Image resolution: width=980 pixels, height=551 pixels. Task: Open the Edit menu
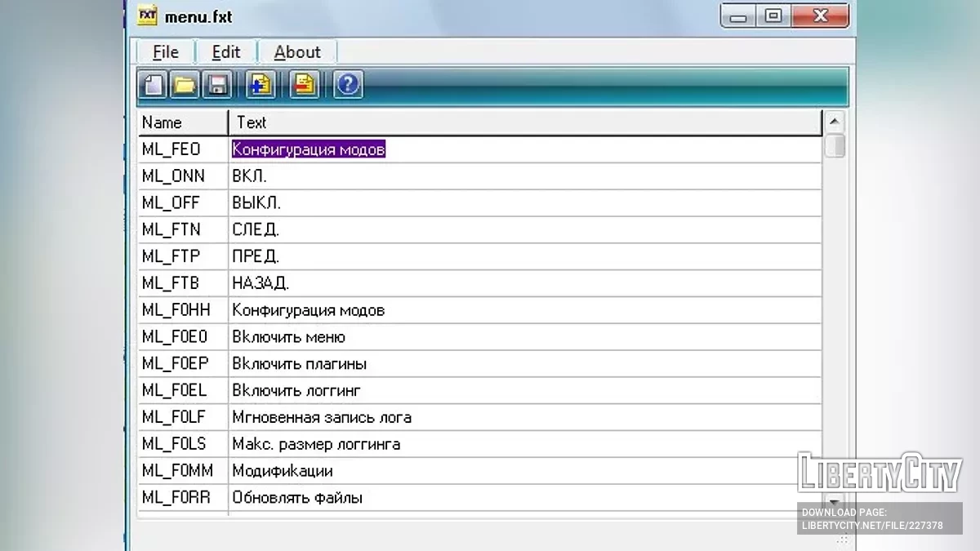[x=225, y=51]
